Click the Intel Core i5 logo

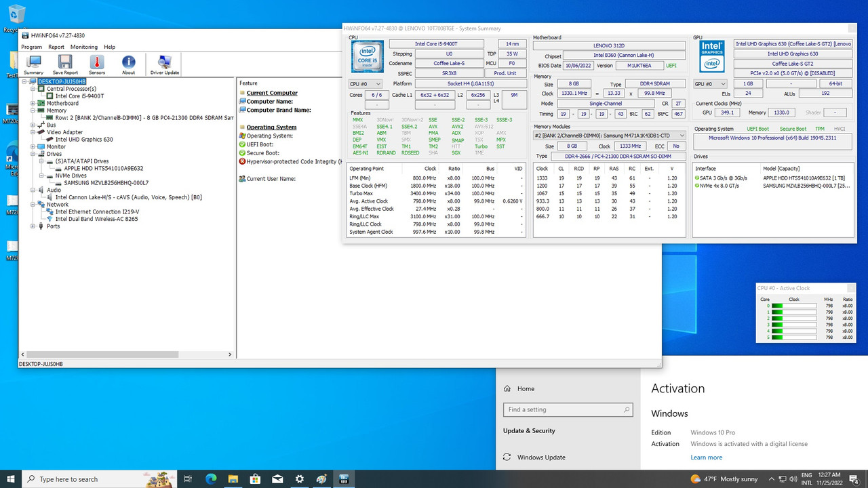367,56
